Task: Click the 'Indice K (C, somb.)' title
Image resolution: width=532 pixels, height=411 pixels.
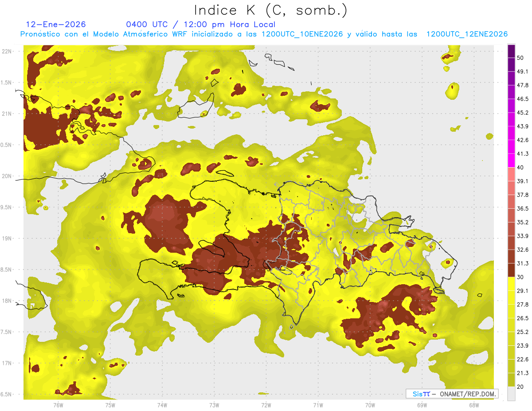Action: 270,10
